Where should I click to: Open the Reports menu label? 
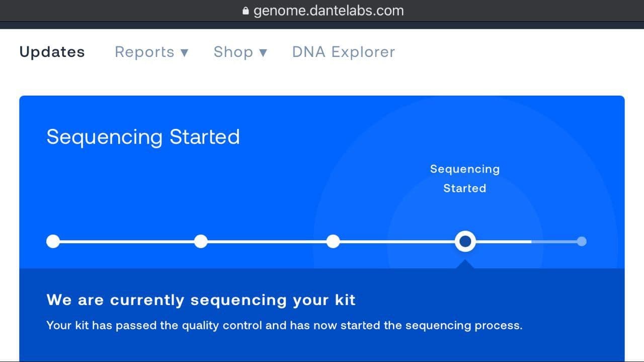click(144, 52)
